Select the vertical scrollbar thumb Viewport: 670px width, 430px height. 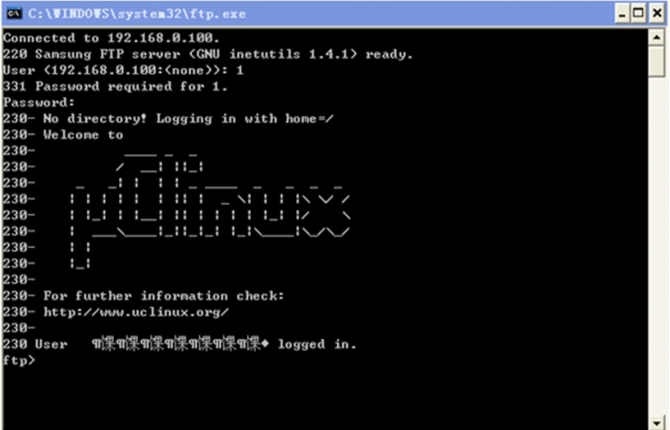click(x=656, y=62)
